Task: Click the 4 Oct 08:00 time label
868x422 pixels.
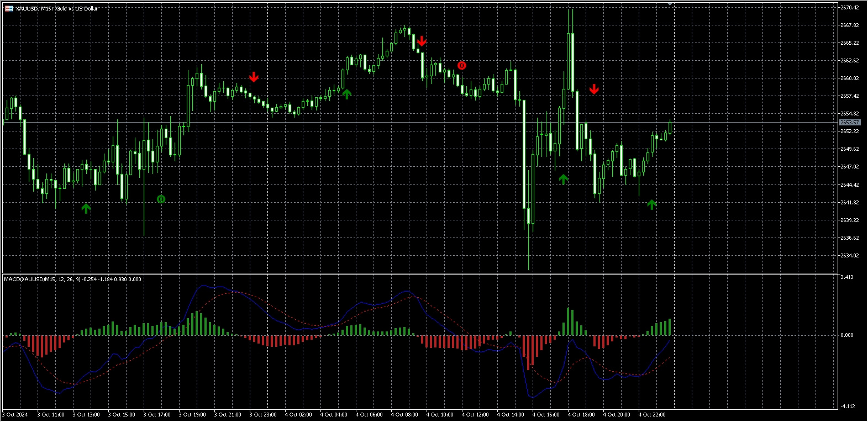Action: pyautogui.click(x=404, y=414)
